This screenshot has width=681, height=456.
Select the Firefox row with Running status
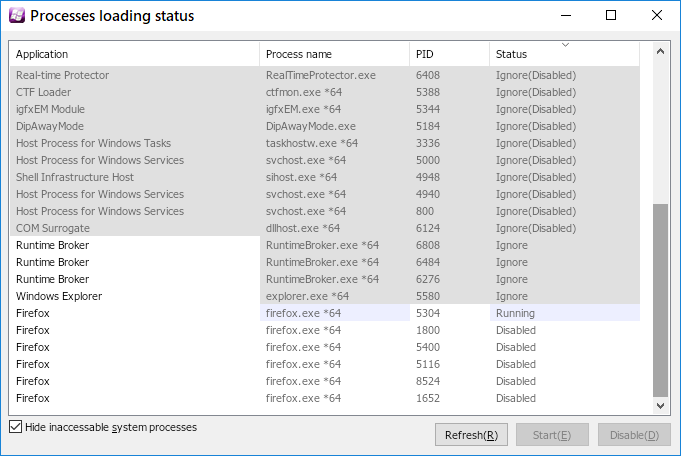pos(325,313)
